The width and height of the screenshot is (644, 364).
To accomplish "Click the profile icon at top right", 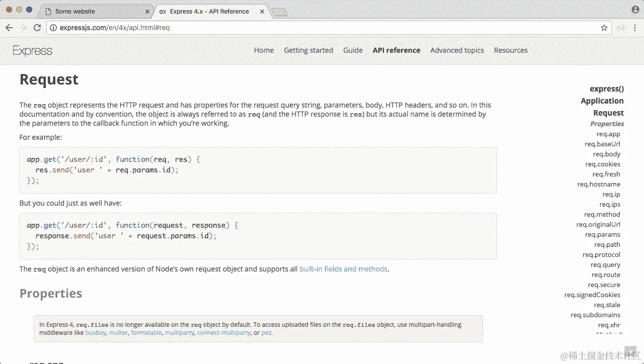I will (635, 10).
